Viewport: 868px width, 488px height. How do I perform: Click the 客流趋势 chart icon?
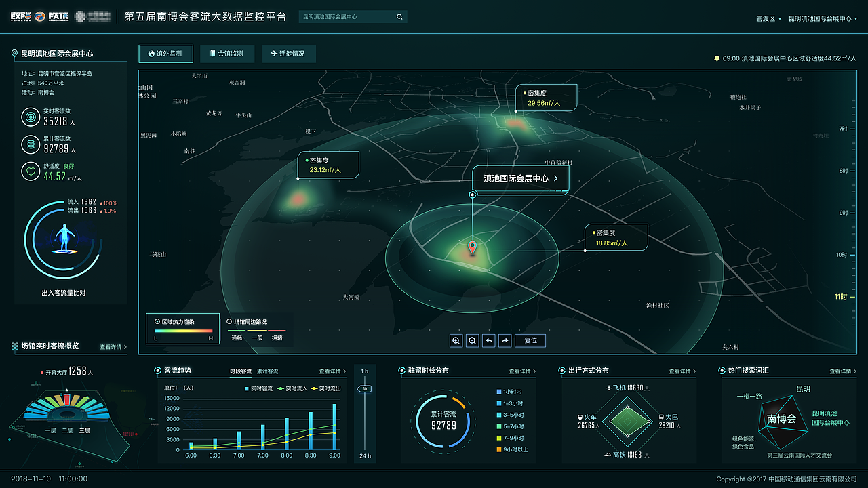[157, 371]
